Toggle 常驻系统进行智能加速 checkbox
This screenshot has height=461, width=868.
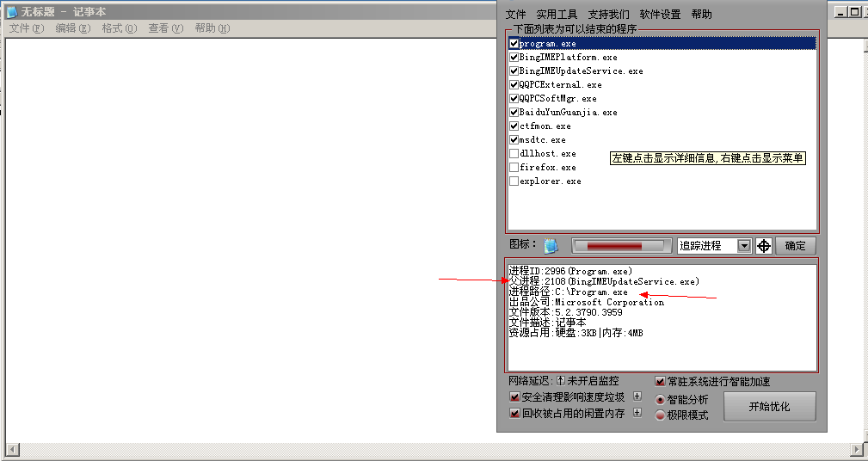pos(660,381)
